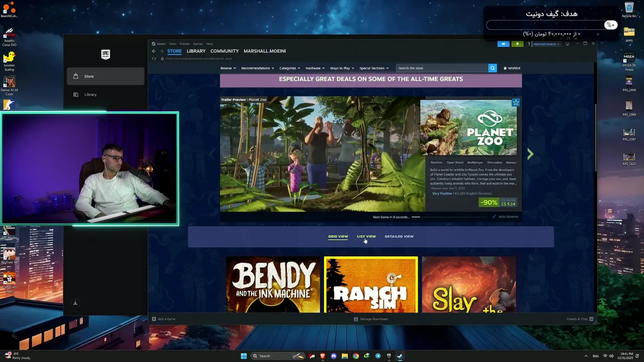
Task: Open the Friends menu
Action: coord(185,44)
